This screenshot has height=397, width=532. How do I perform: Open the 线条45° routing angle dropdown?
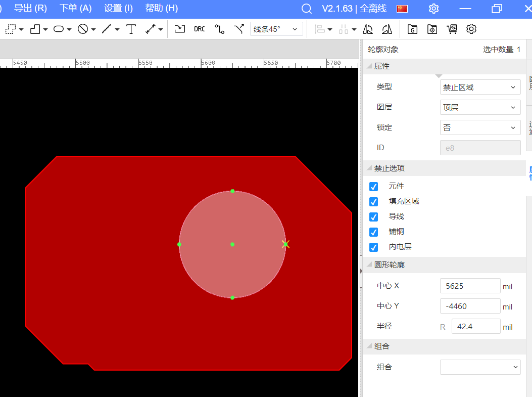[276, 29]
